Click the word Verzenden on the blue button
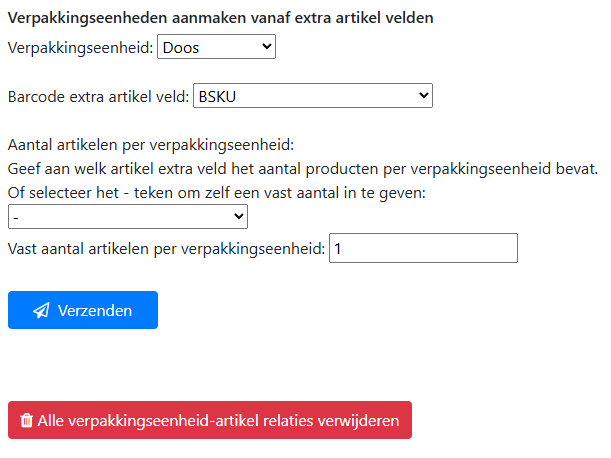The image size is (611, 458). click(x=95, y=311)
